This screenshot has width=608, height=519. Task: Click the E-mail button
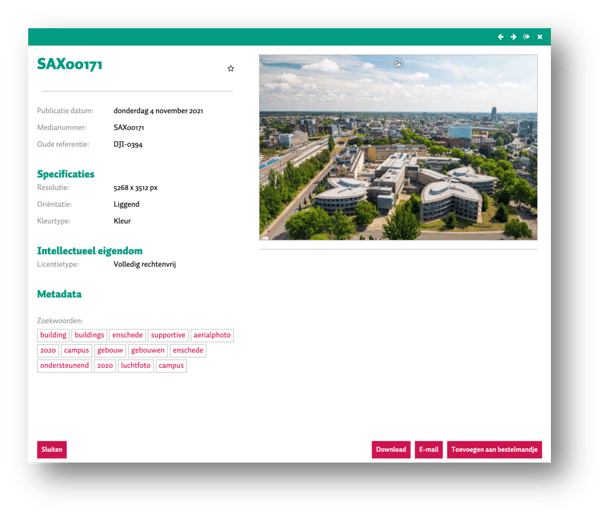click(428, 450)
